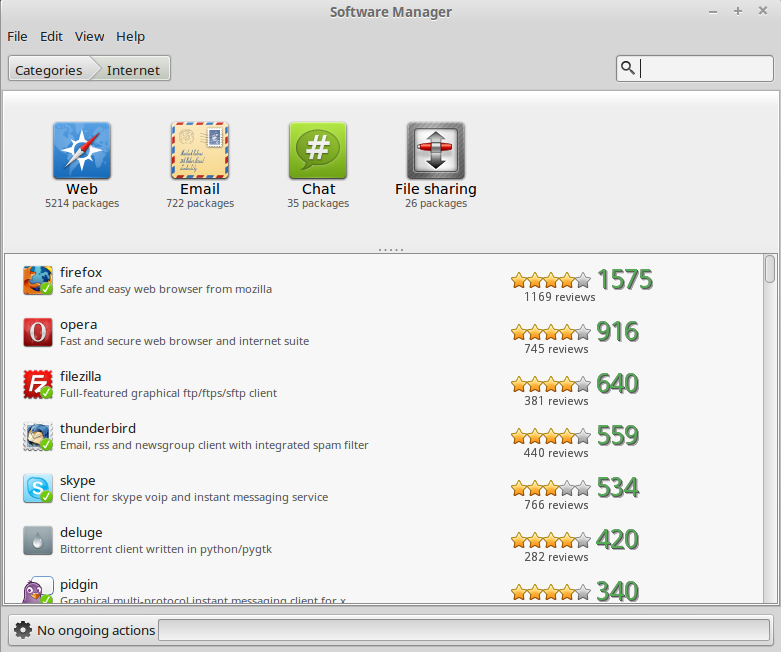Open the Email category envelope icon

tap(200, 150)
